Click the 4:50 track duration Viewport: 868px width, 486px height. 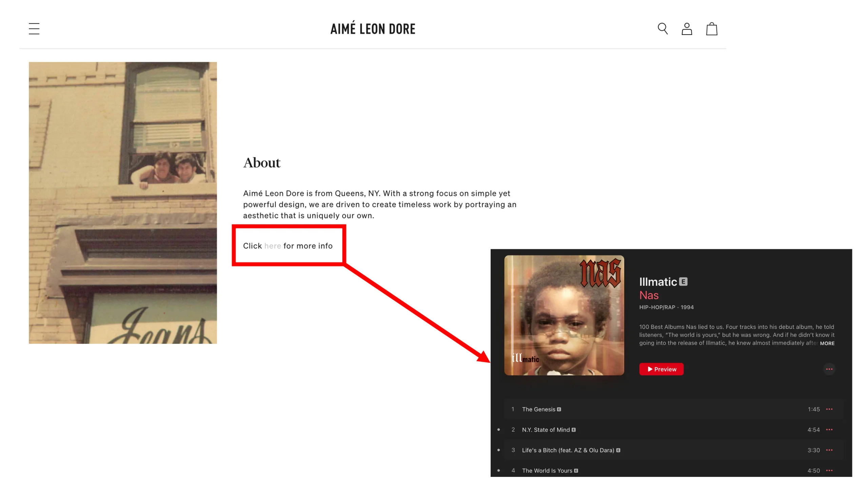click(813, 470)
